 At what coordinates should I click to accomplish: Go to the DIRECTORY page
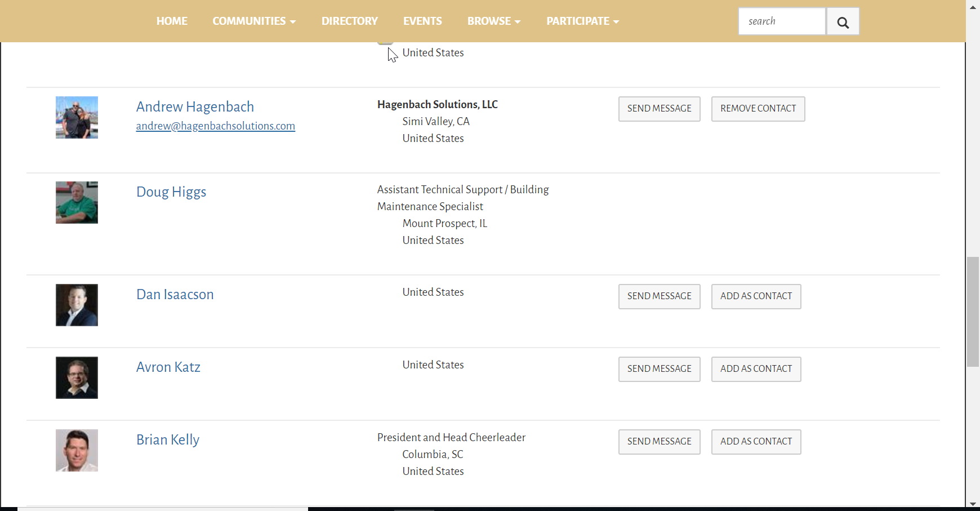pyautogui.click(x=350, y=21)
